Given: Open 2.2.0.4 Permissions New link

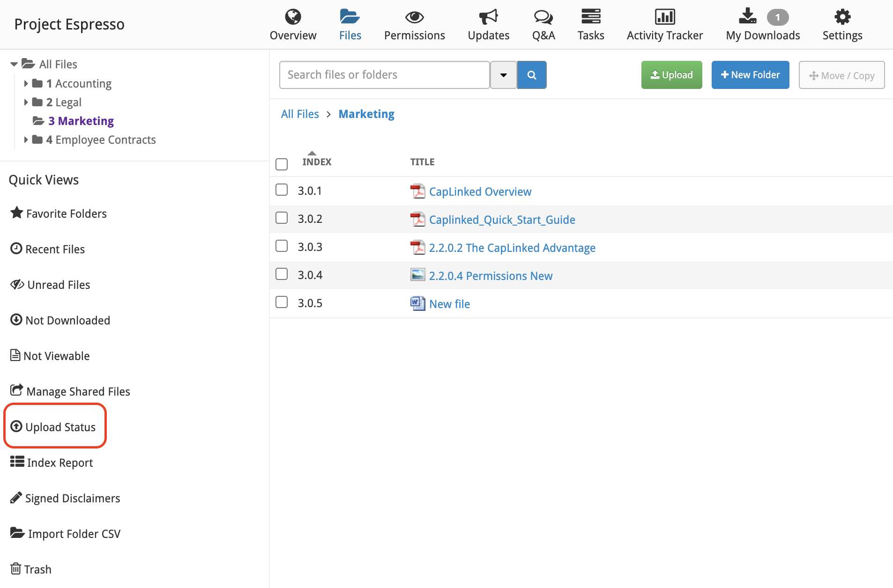Looking at the screenshot, I should tap(491, 276).
